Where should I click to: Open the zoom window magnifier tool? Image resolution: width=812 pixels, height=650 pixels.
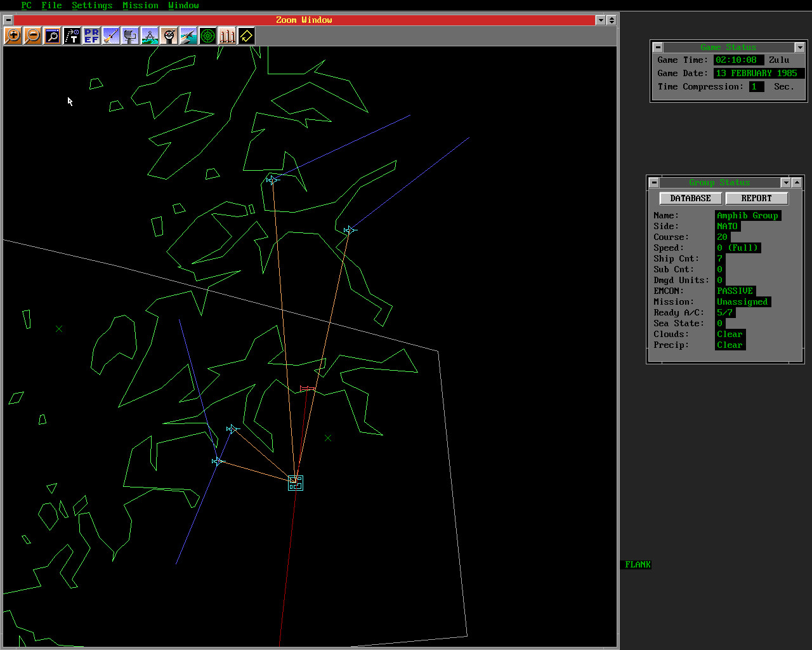click(52, 36)
